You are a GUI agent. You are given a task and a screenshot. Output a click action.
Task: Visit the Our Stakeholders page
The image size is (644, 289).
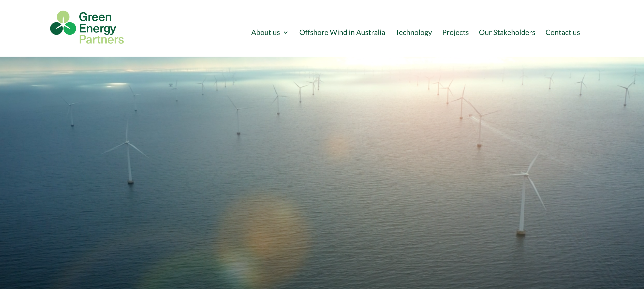[507, 32]
